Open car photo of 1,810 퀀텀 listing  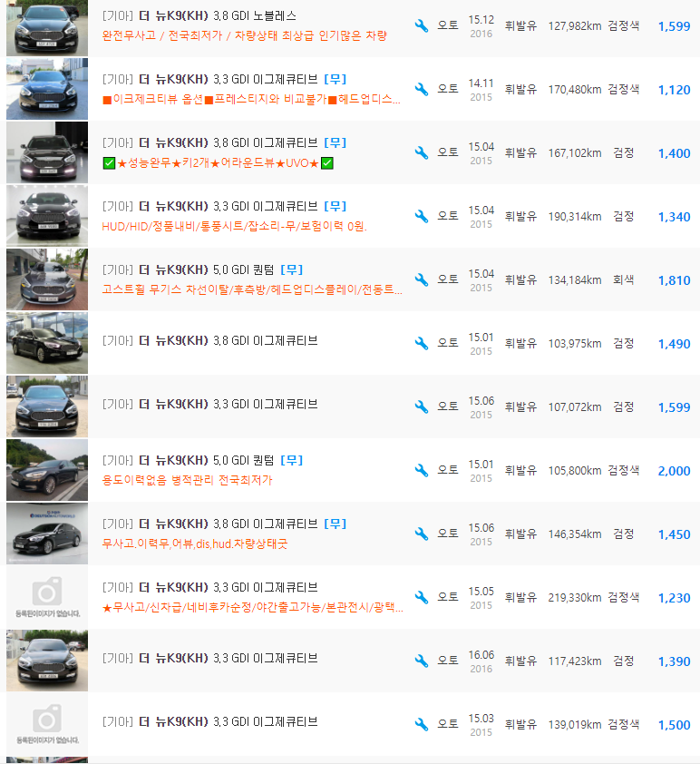[47, 279]
